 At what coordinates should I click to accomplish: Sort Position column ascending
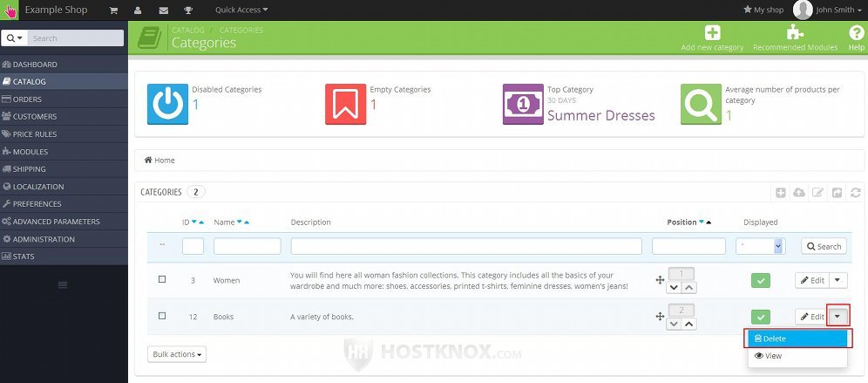(x=709, y=222)
